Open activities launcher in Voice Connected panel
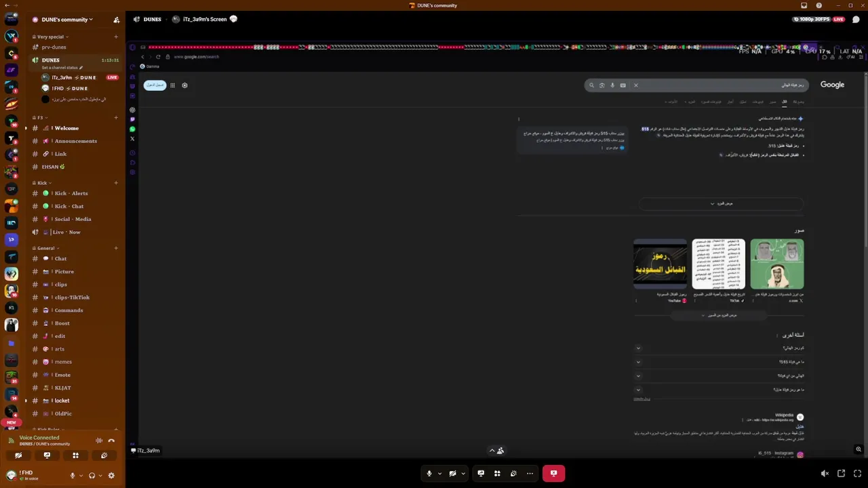 point(75,455)
